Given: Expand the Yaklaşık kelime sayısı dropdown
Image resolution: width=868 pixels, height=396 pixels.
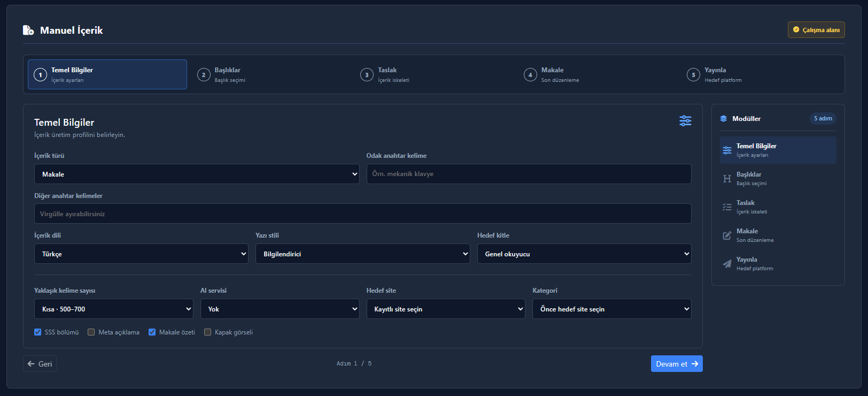Looking at the screenshot, I should coord(114,309).
